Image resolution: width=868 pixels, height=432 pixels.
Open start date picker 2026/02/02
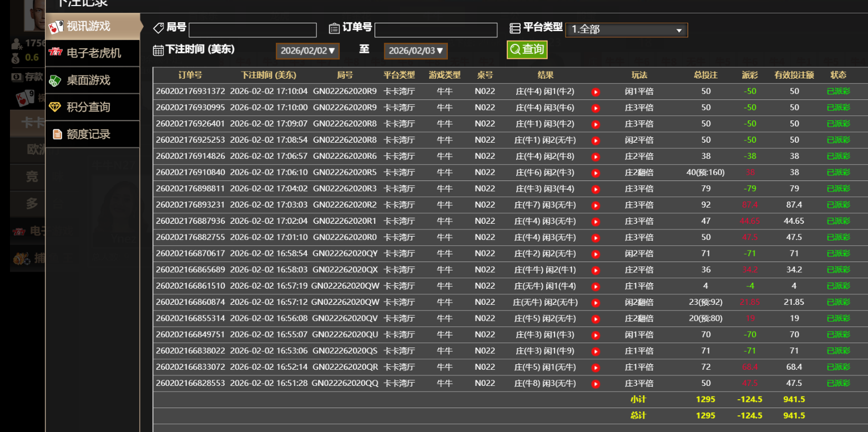(x=307, y=51)
